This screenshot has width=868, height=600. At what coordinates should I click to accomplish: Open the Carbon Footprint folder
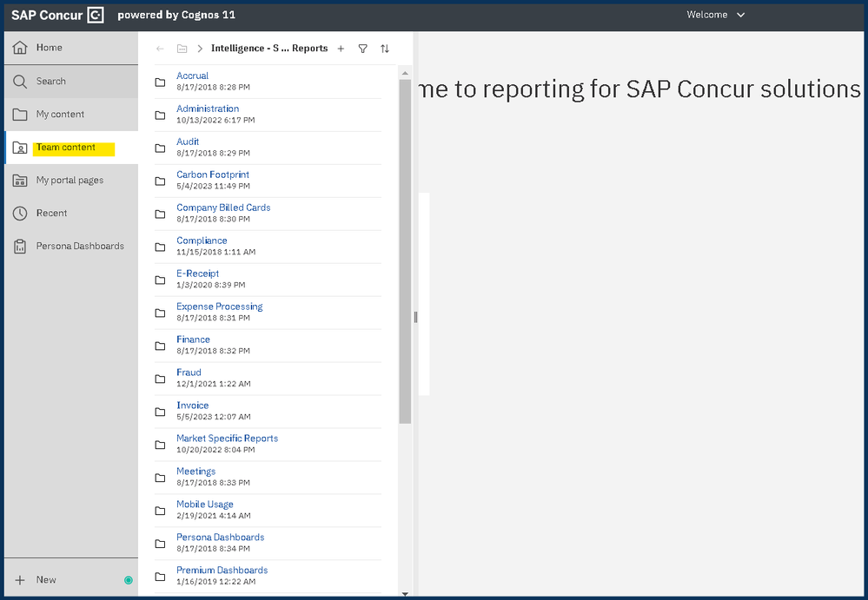point(213,175)
